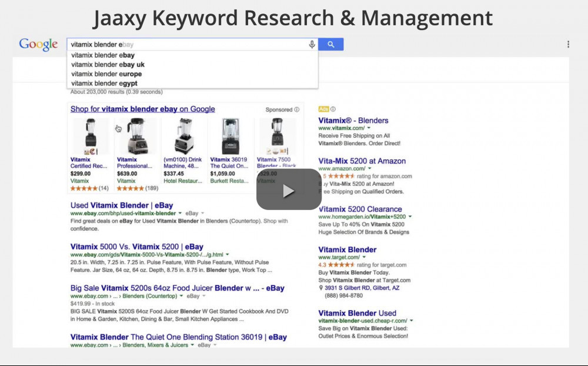
Task: Click the Google logo
Action: [x=38, y=45]
